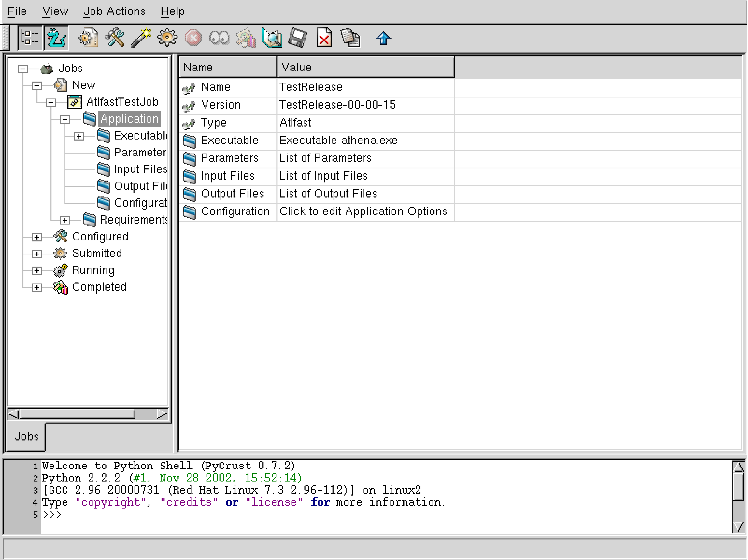Click the blue up arrow icon
The image size is (748, 560).
(383, 38)
